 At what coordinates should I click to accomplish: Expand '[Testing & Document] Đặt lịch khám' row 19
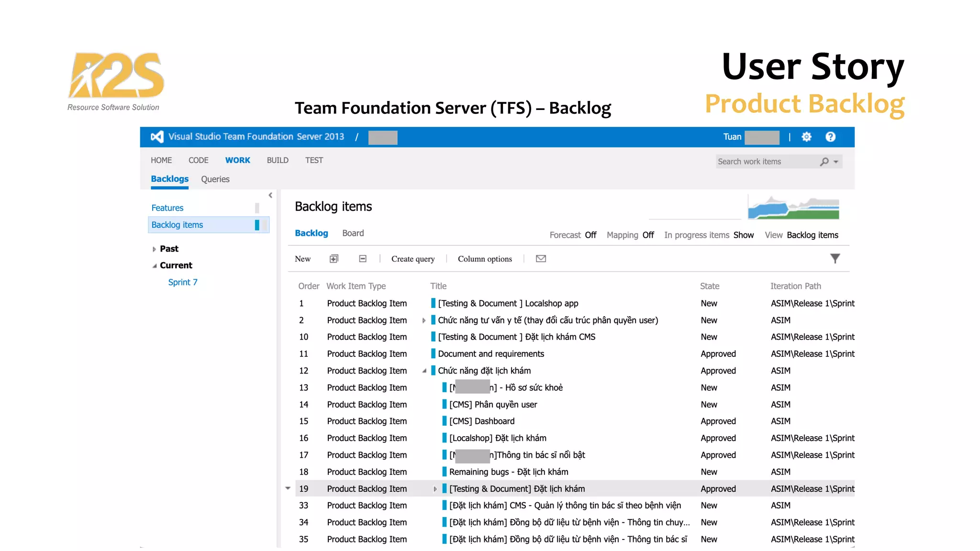pos(435,489)
